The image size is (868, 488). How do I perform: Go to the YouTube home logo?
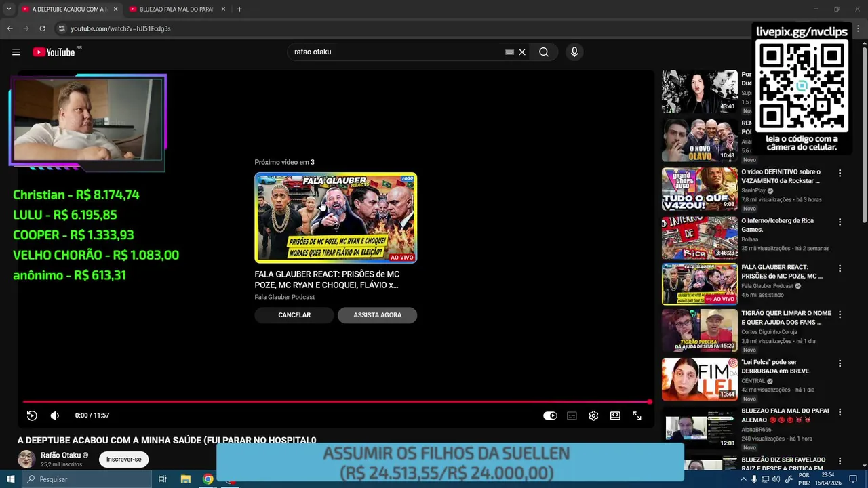click(54, 52)
